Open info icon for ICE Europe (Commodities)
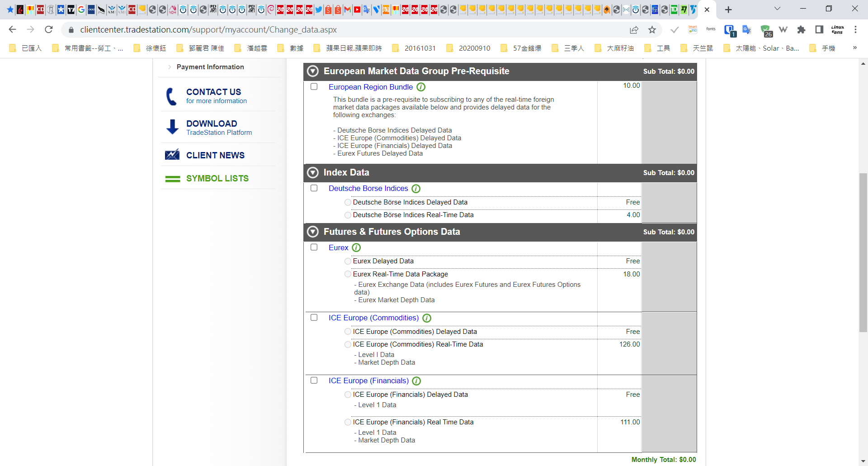 427,318
